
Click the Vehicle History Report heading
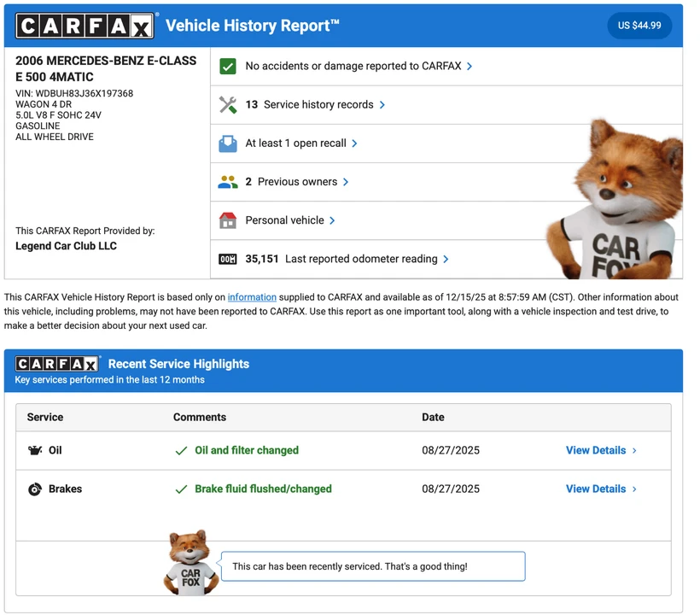(253, 26)
